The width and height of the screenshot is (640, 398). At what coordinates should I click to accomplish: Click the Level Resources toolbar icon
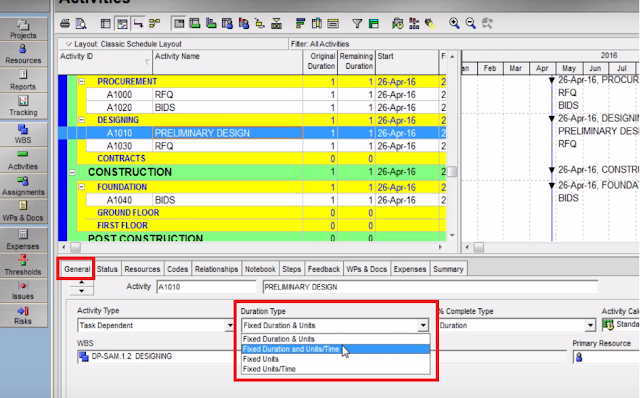414,24
